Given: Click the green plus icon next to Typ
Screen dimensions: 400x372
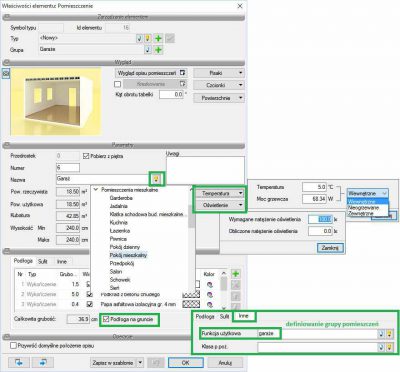Looking at the screenshot, I should [x=158, y=38].
